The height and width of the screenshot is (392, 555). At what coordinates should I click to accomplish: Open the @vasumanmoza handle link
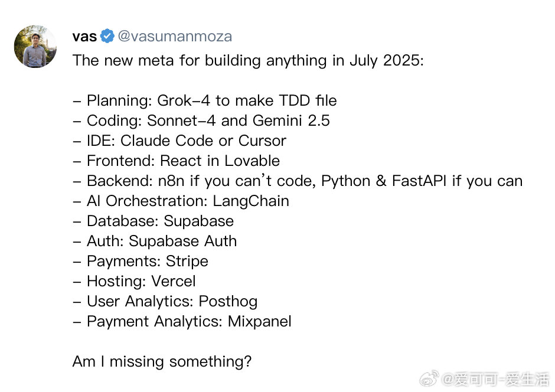[x=175, y=36]
